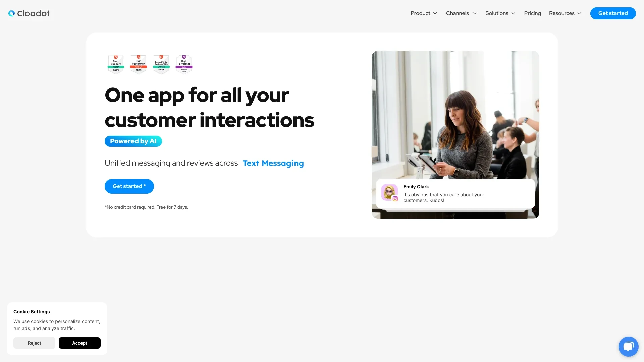
Task: Accept cookies using Accept button
Action: tap(79, 343)
